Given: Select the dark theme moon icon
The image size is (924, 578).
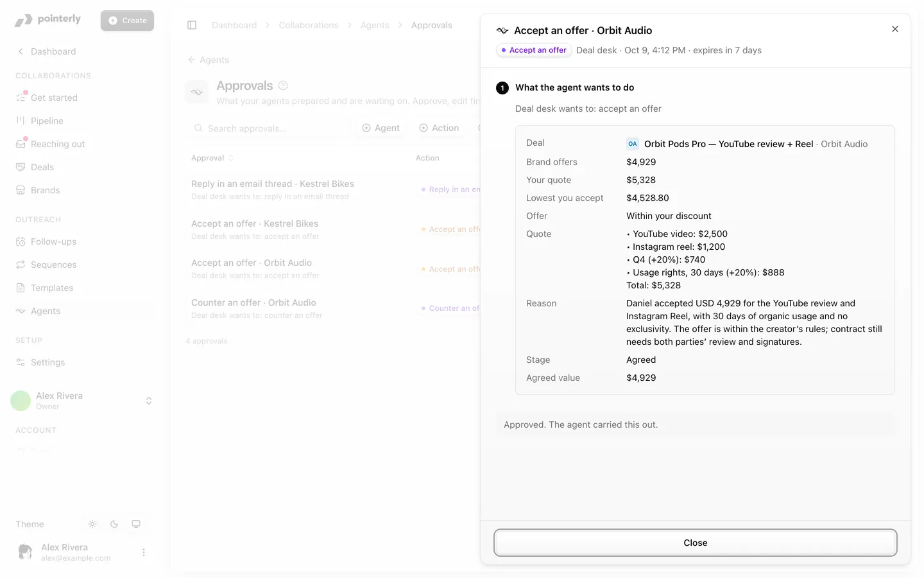Looking at the screenshot, I should (x=114, y=524).
